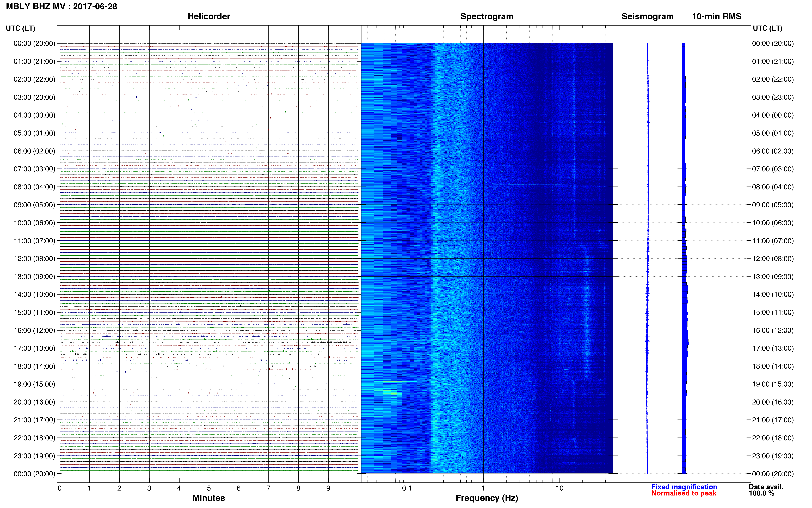
Task: Click the Normalised to peak legend text
Action: tap(684, 493)
